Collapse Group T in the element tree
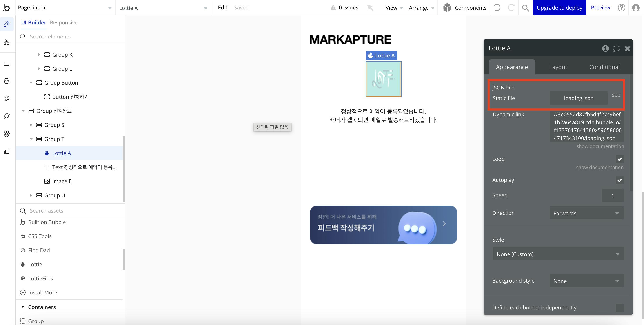This screenshot has width=644, height=325. (x=31, y=139)
